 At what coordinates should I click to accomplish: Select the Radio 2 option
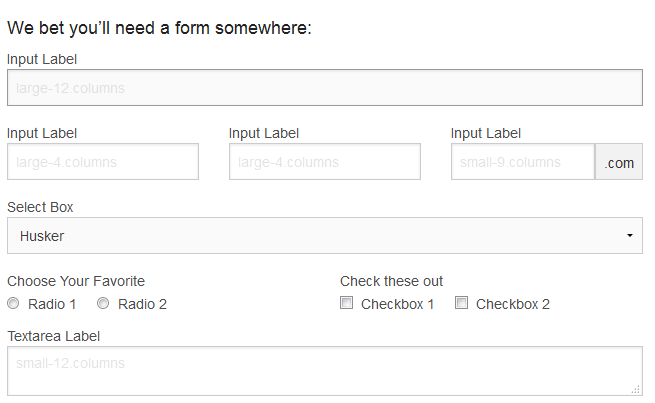(x=103, y=304)
